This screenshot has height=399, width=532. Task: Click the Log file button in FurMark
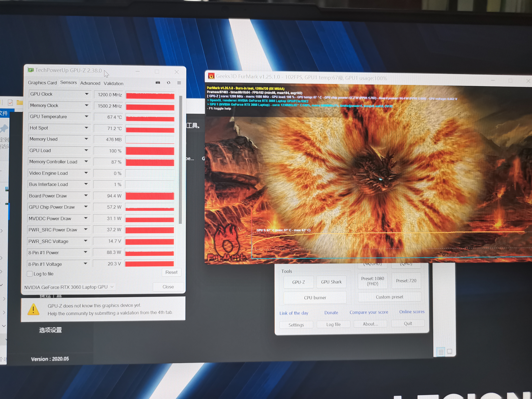[x=333, y=324]
